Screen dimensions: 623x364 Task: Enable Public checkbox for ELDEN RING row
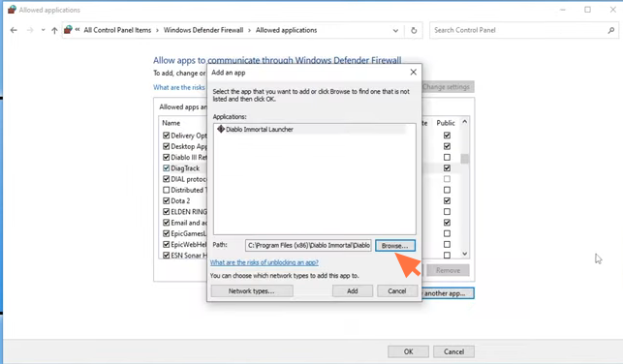pyautogui.click(x=447, y=212)
